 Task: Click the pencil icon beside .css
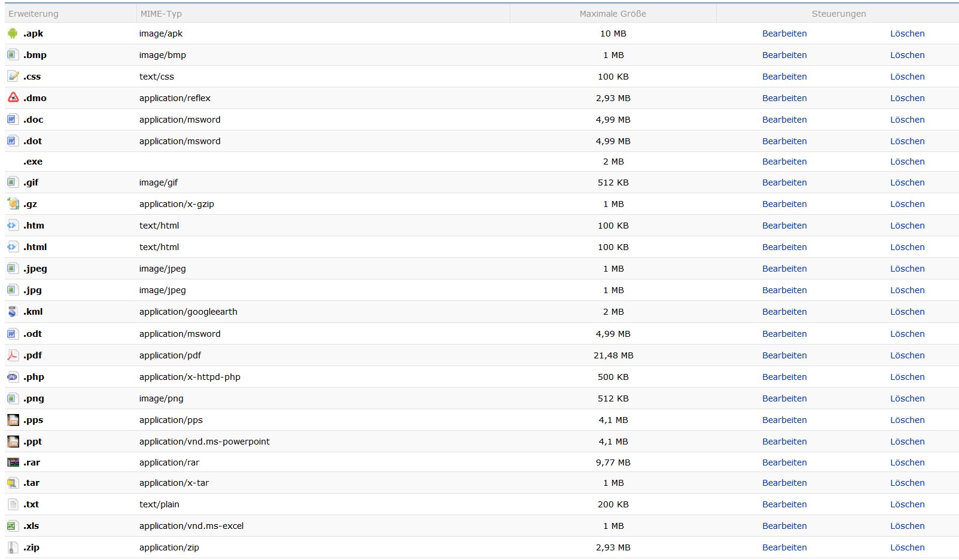(13, 76)
